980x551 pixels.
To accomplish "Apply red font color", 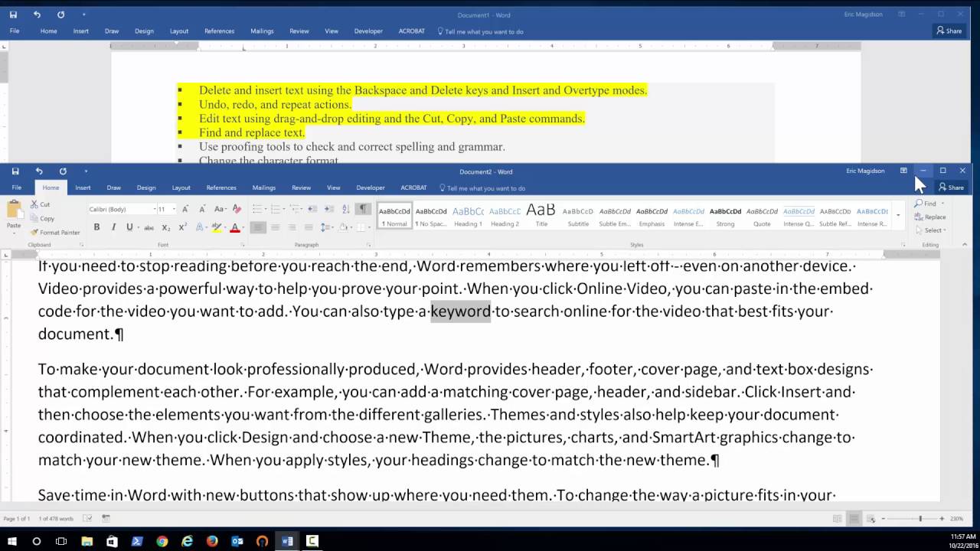I will click(234, 227).
